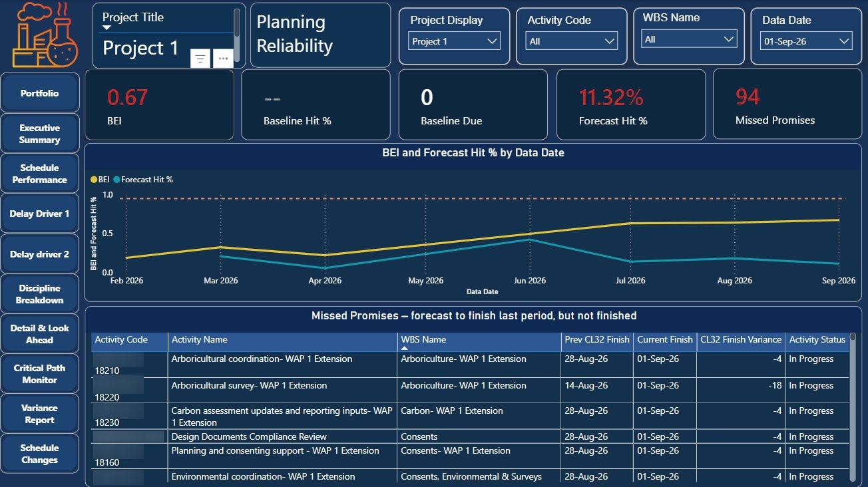Navigate to Delay Driver 1
This screenshot has height=487, width=868.
pos(40,214)
